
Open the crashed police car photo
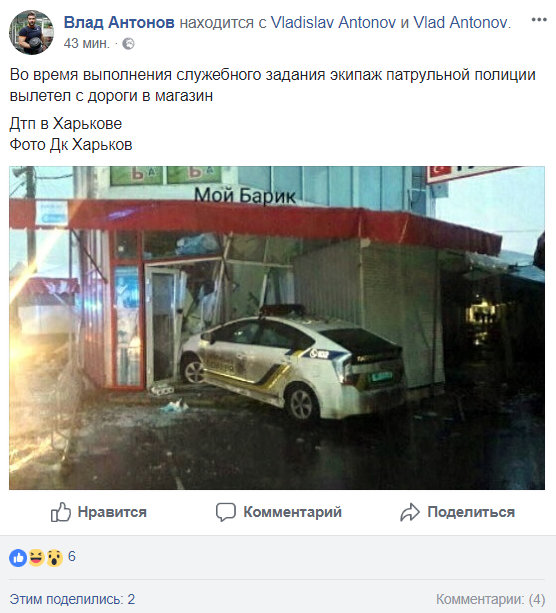[277, 328]
